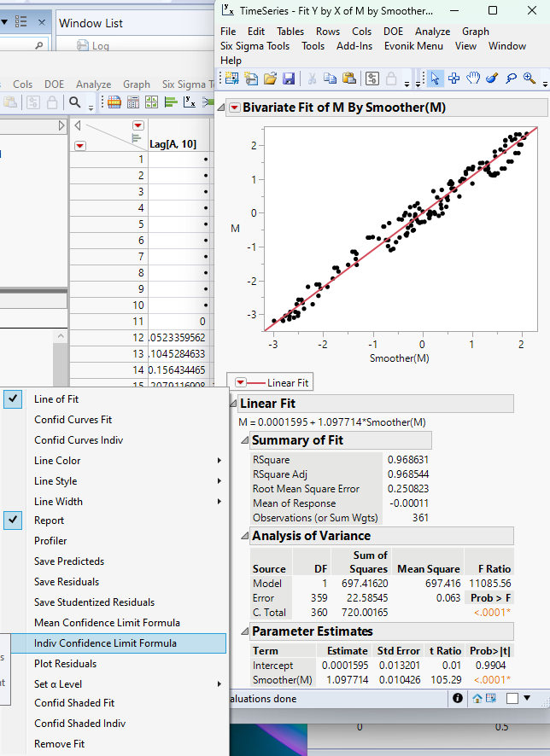Select the Magnifier zoom tool
This screenshot has width=550, height=756.
click(x=530, y=79)
